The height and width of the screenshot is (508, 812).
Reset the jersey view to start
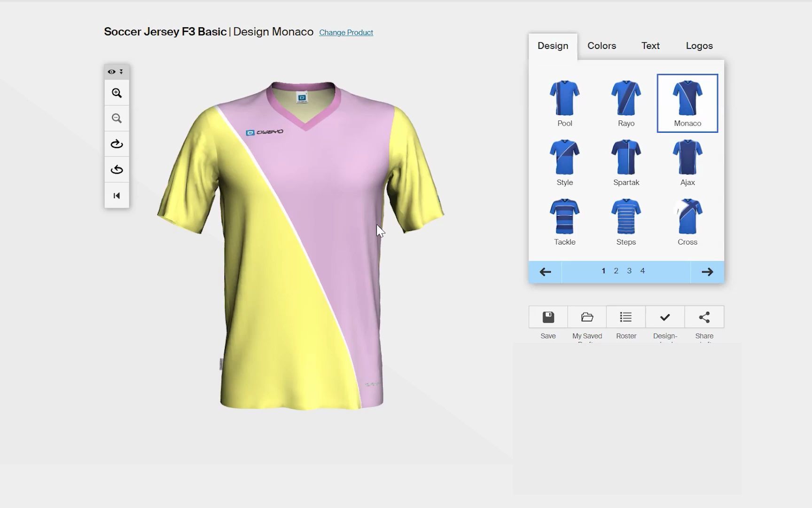tap(117, 196)
